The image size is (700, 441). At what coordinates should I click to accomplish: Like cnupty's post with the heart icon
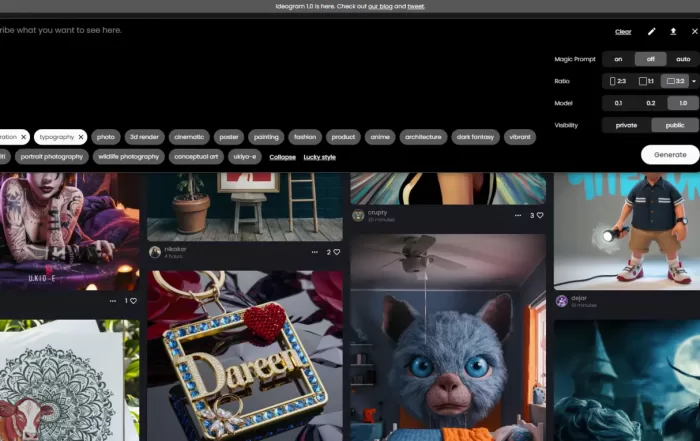[x=540, y=215]
